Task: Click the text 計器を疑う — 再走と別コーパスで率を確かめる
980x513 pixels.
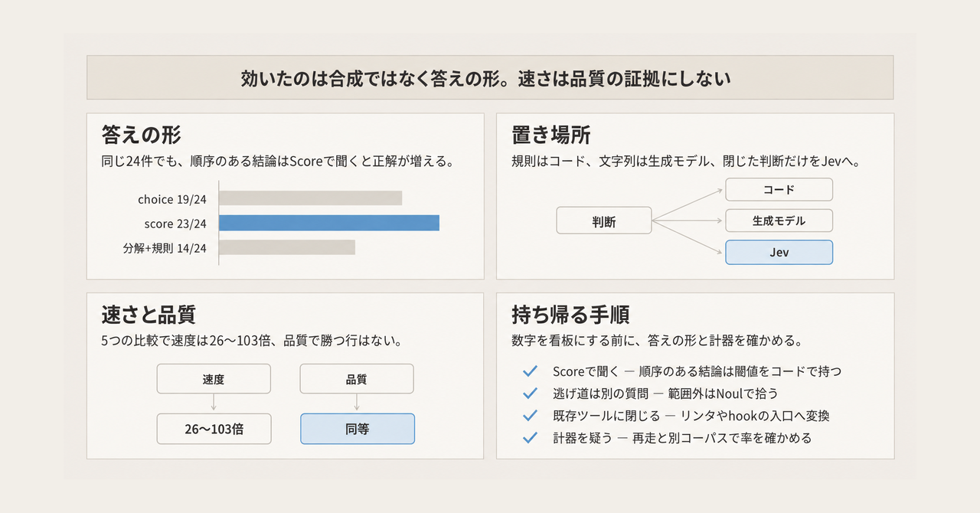Action: coord(681,438)
